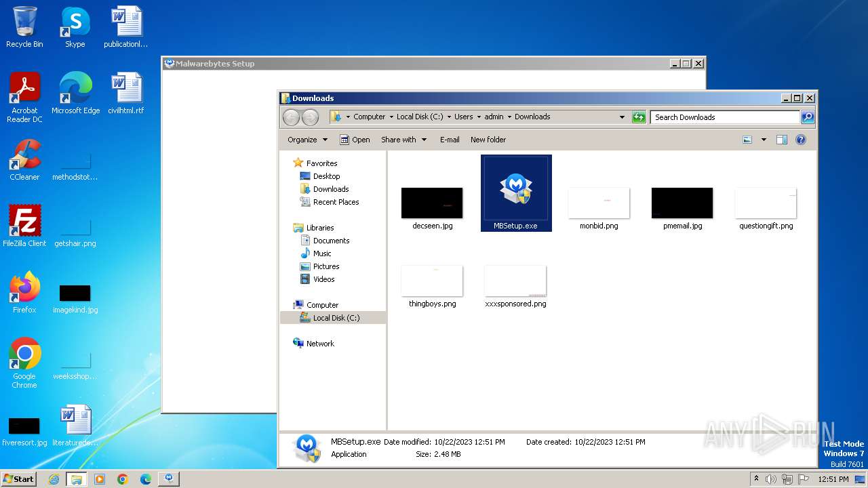Open Internet Explorer from the taskbar
Viewport: 868px width, 488px height.
[54, 479]
